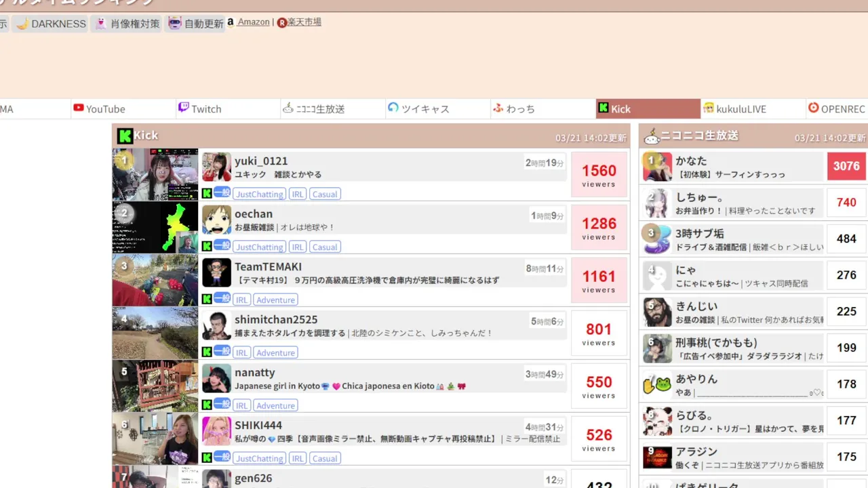868x488 pixels.
Task: Open gen626 channel name link
Action: (x=254, y=479)
